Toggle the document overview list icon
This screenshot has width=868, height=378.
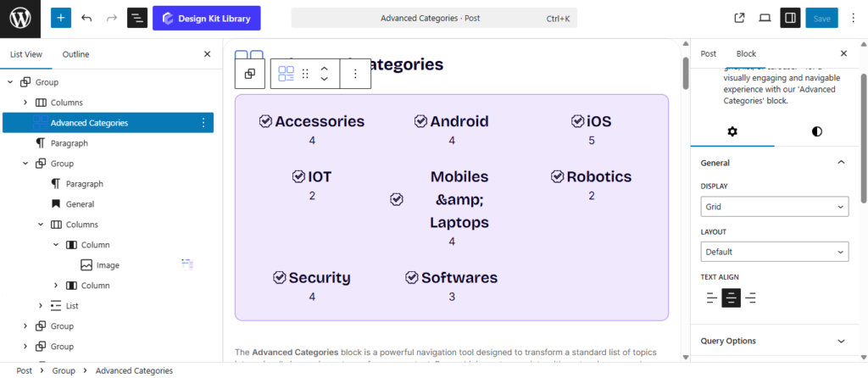click(x=137, y=18)
